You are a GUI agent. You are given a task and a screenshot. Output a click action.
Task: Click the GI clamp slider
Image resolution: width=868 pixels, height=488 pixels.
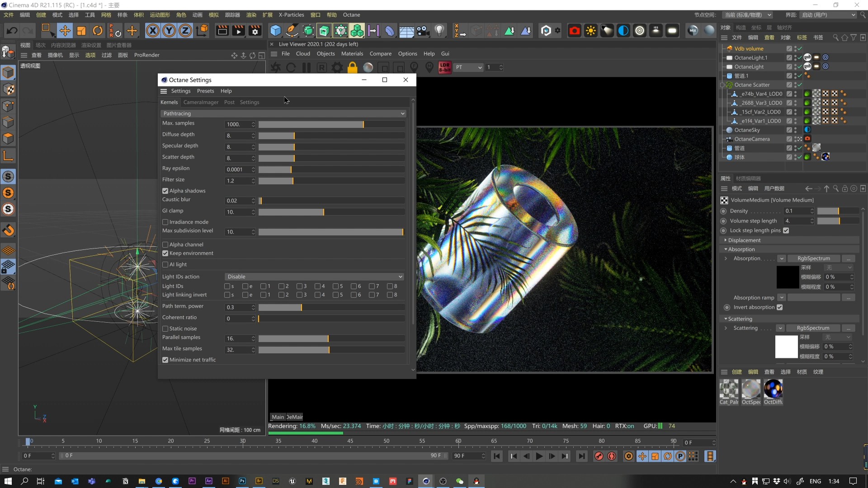click(x=331, y=212)
